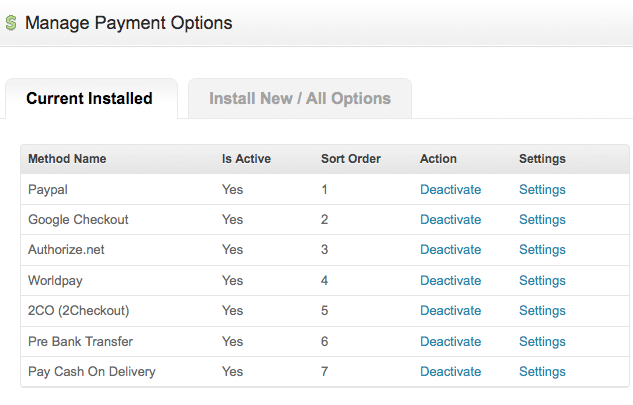Viewport: 633px width, 405px height.
Task: Open Pay Cash On Delivery settings
Action: pyautogui.click(x=542, y=371)
